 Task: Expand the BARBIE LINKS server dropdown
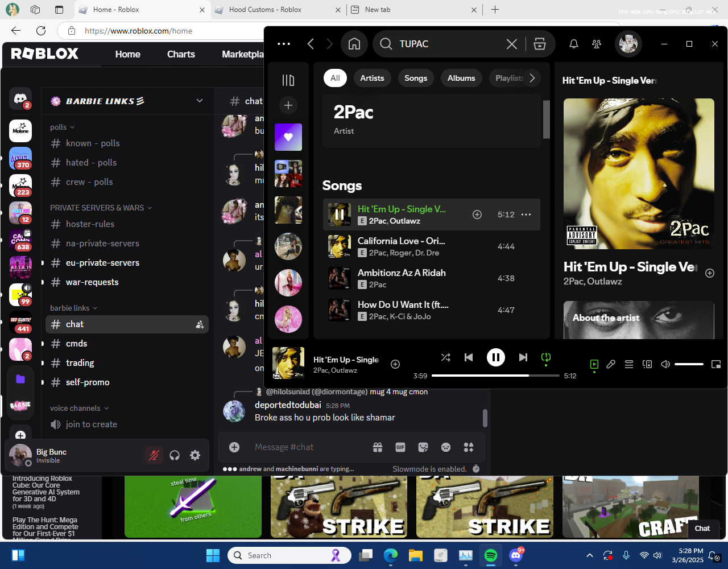click(200, 101)
